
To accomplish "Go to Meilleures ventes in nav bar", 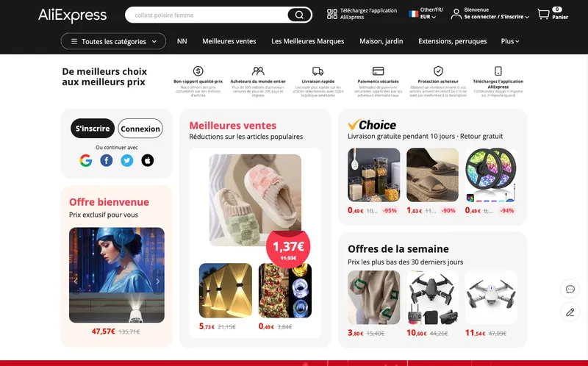I will tap(229, 41).
